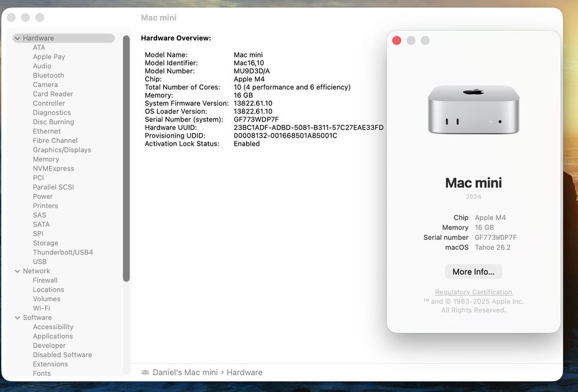The image size is (578, 392).
Task: Select Printers in the sidebar
Action: tap(45, 206)
